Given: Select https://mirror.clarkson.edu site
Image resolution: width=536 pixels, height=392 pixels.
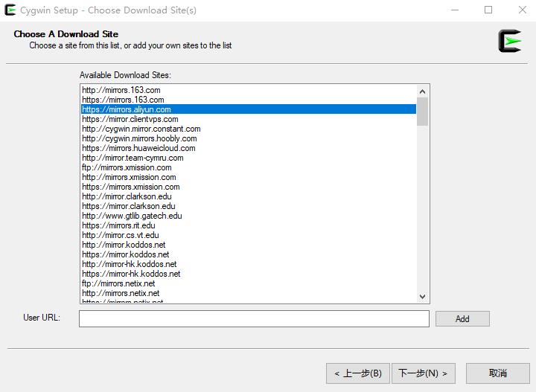Looking at the screenshot, I should (x=249, y=206).
